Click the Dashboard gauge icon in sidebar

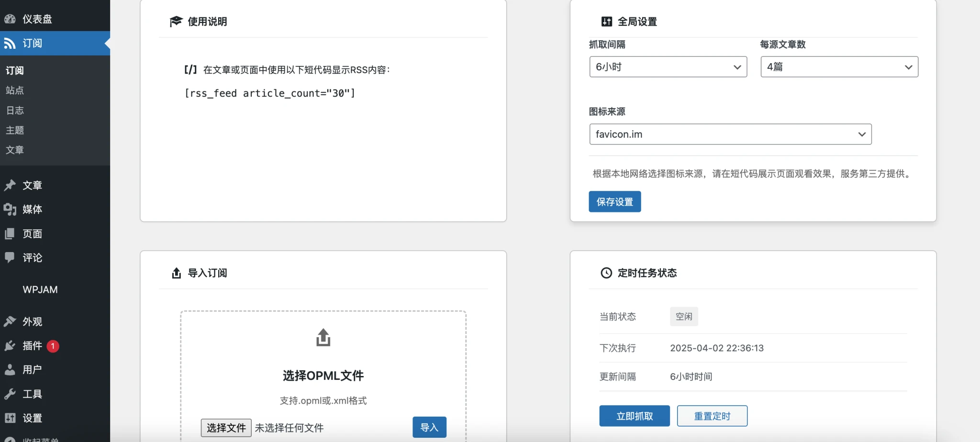pyautogui.click(x=10, y=19)
